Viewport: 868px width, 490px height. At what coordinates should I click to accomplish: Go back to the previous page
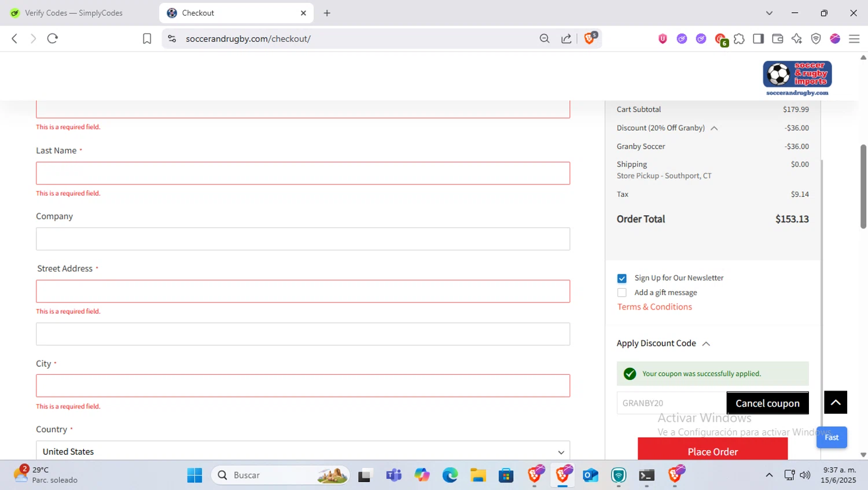pos(14,39)
